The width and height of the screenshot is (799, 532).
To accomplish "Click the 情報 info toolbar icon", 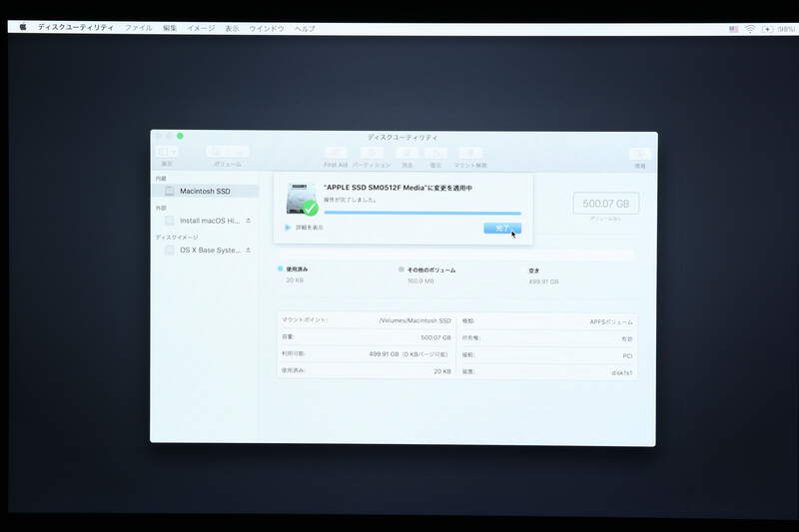I will pyautogui.click(x=640, y=154).
